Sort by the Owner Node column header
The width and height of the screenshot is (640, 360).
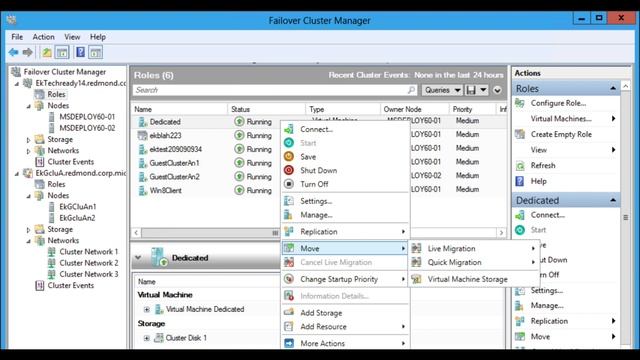[414, 109]
